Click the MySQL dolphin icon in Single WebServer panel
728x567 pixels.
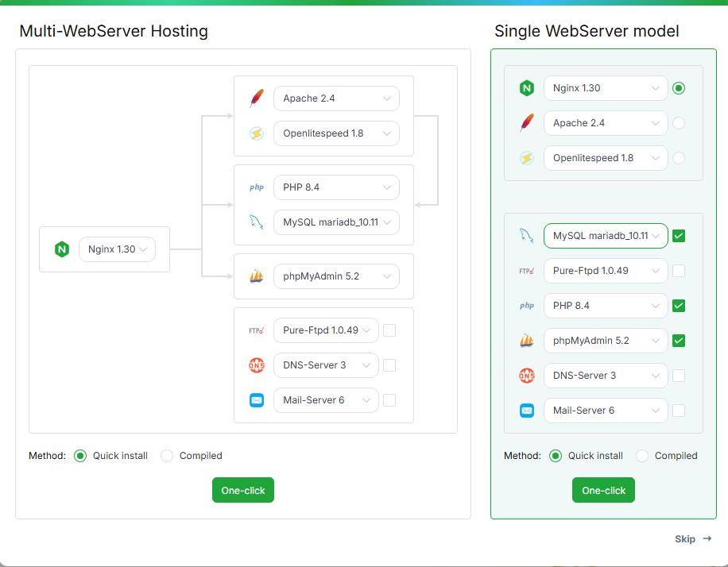tap(527, 236)
